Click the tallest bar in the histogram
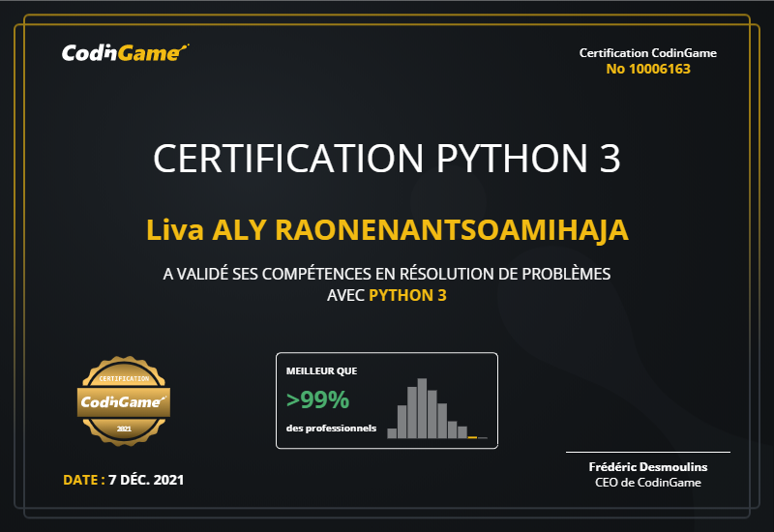 pos(422,408)
